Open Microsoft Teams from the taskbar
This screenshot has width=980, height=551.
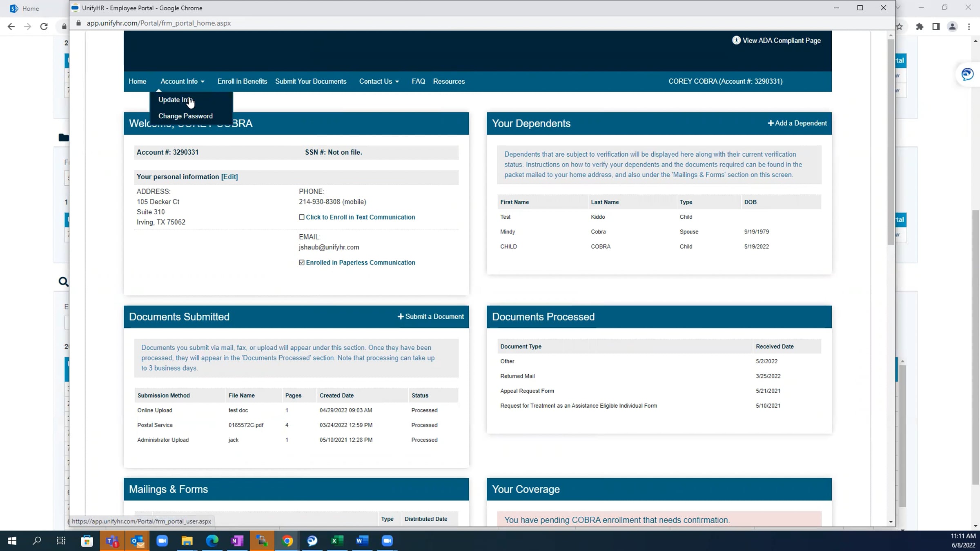[112, 541]
